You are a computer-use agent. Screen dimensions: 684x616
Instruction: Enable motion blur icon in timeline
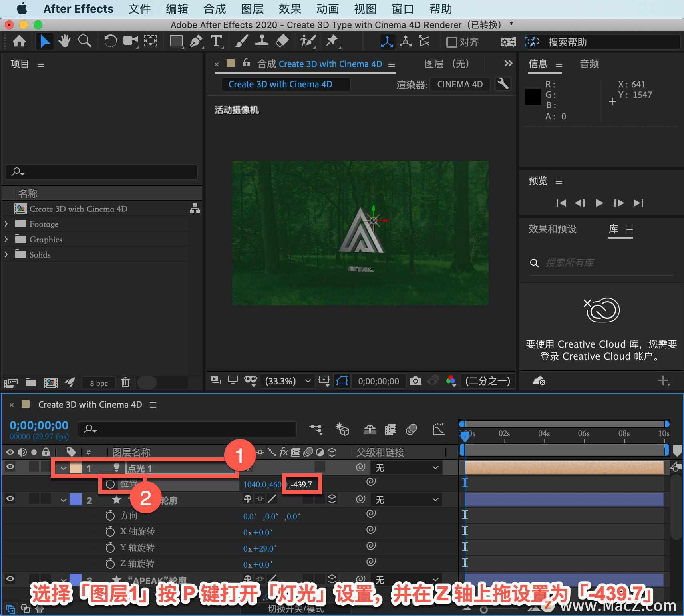(412, 430)
